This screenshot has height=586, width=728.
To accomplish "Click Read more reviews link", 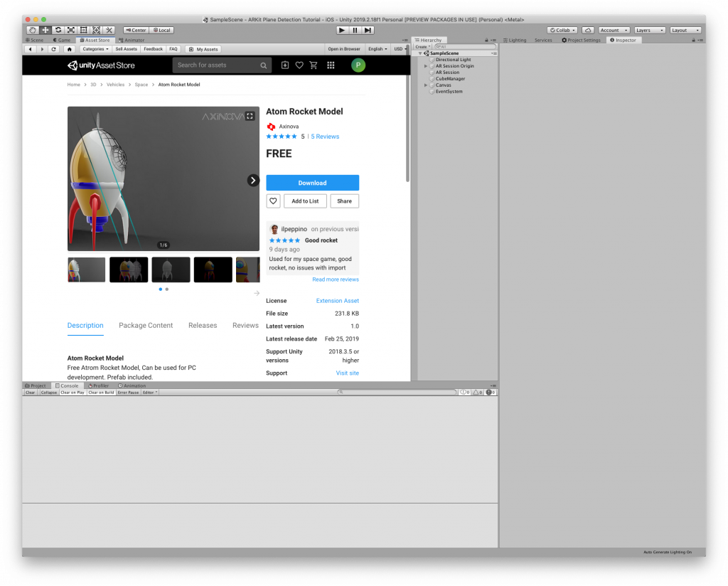I will coord(336,279).
